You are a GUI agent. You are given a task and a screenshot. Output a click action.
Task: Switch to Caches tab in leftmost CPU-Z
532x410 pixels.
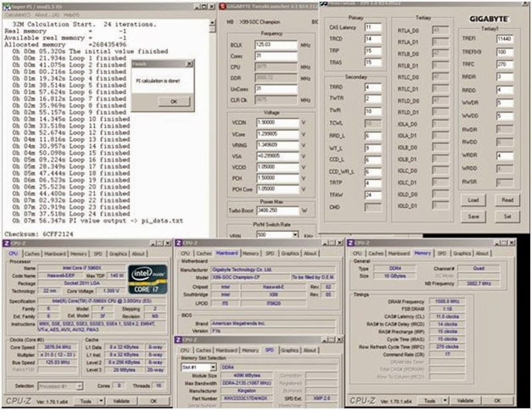click(31, 253)
